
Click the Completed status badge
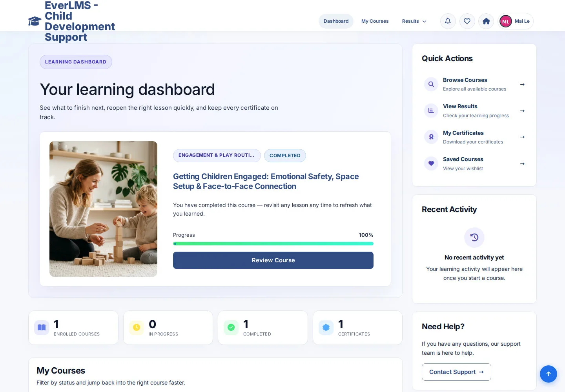[285, 156]
